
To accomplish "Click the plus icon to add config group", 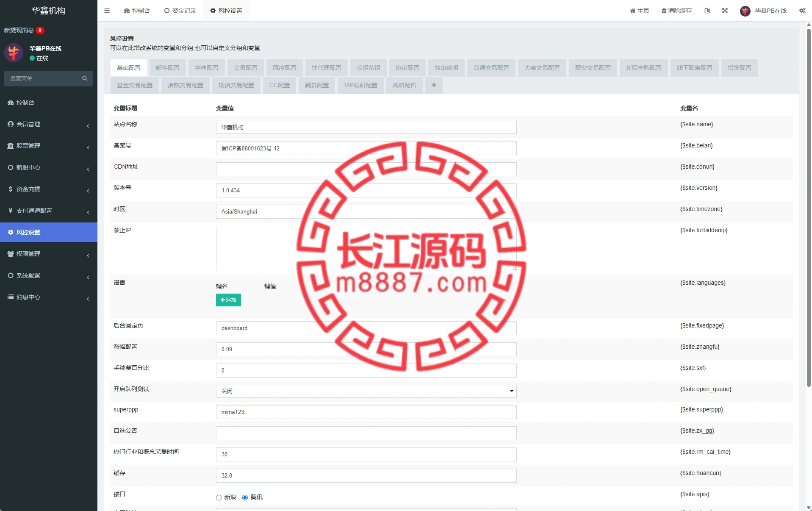I will click(434, 85).
